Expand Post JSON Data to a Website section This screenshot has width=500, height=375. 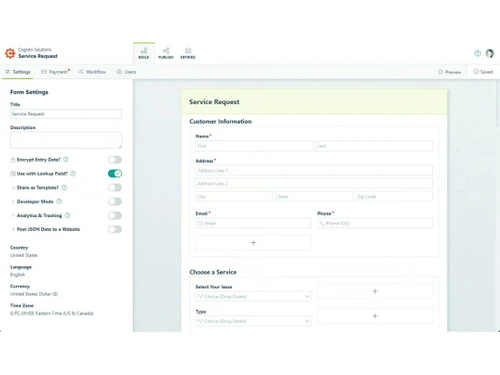(x=13, y=229)
